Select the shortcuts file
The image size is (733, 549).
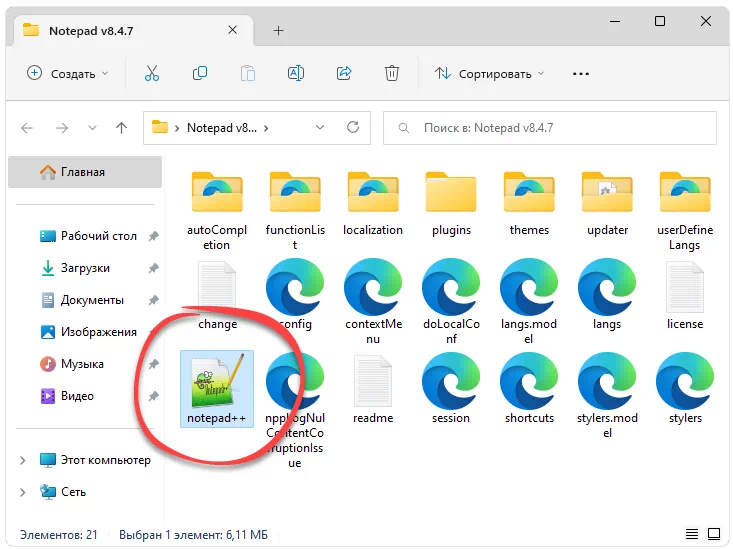(529, 388)
